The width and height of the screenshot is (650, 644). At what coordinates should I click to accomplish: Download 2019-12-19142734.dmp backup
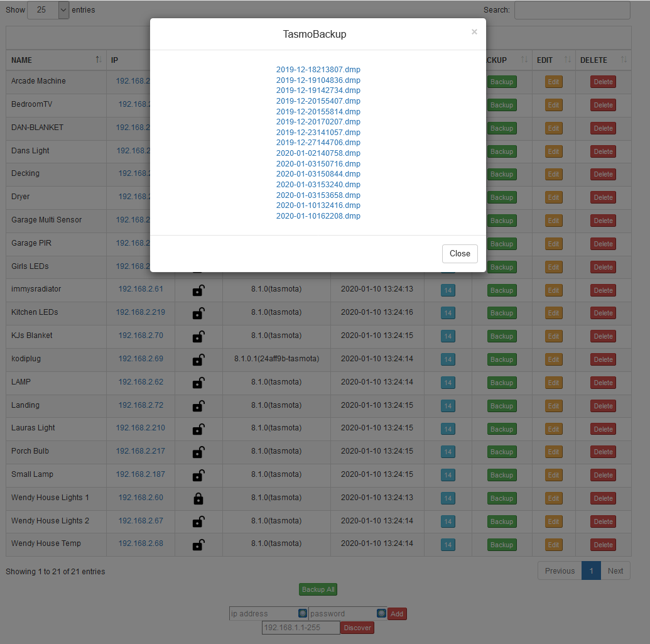tap(318, 90)
